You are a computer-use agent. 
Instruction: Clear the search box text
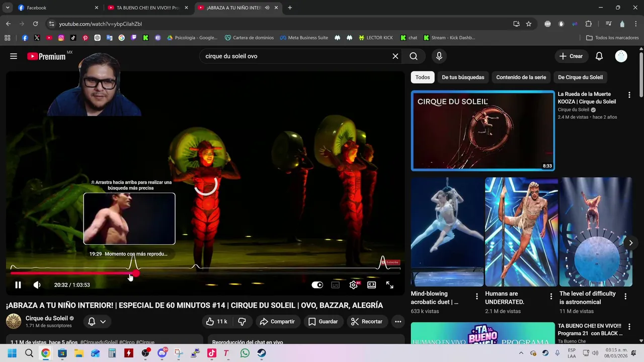coord(395,56)
